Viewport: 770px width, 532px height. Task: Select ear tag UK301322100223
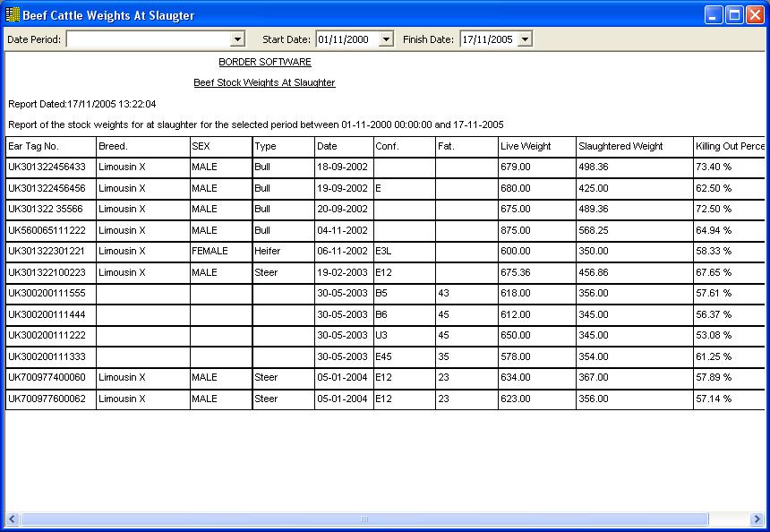tap(47, 272)
